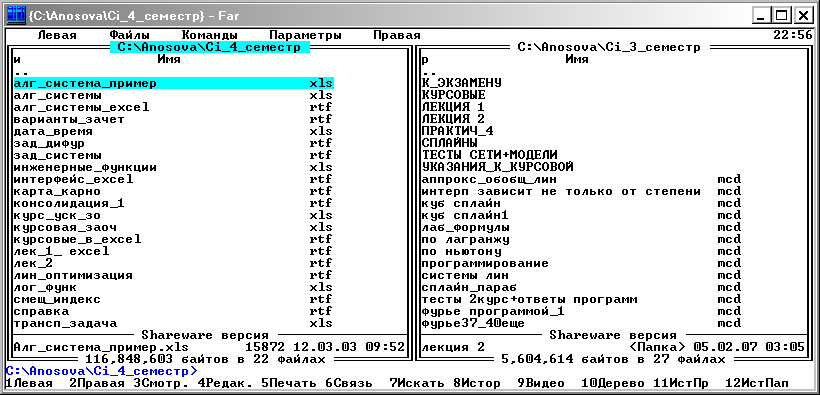Open the Команды menu
This screenshot has height=395, width=820.
(209, 36)
